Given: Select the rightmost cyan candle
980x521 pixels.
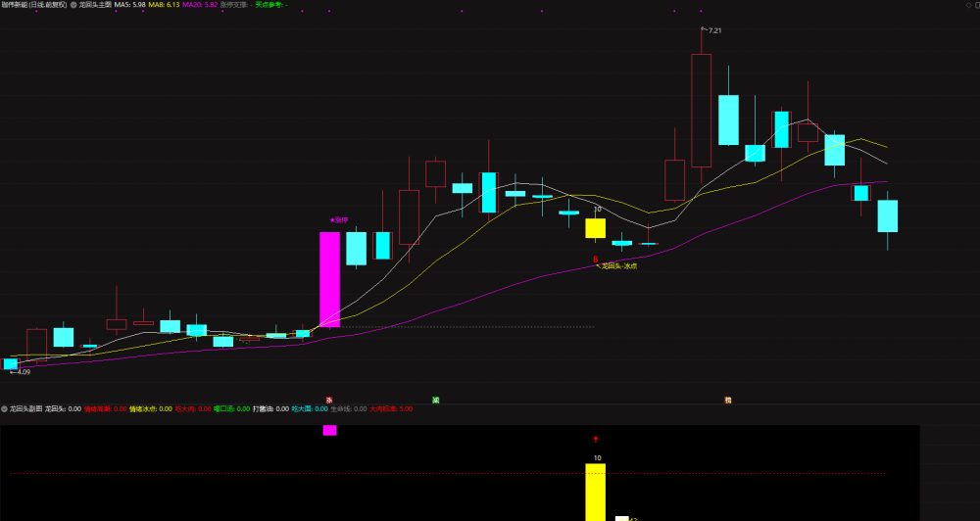Looking at the screenshot, I should tap(888, 216).
